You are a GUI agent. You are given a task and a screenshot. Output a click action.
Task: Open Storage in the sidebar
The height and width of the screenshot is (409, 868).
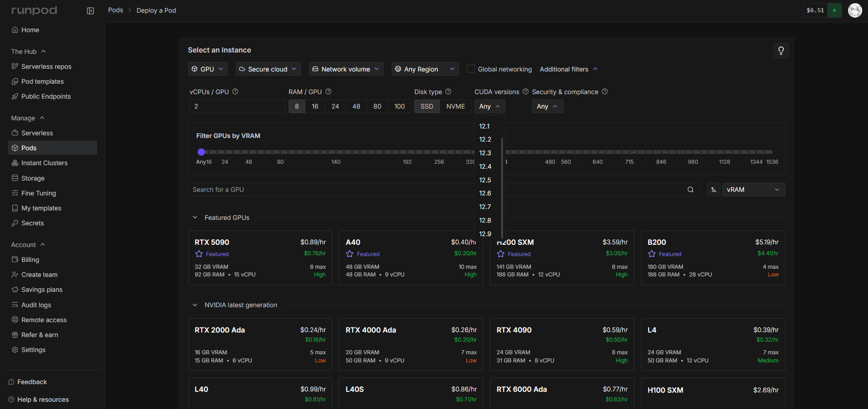point(33,178)
